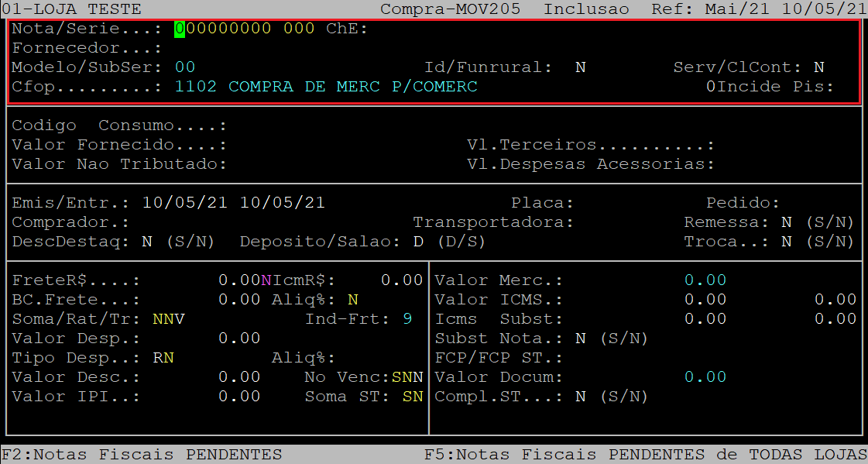Screen dimensions: 868x464
Task: Click the Nota/Serie number field
Action: (x=223, y=29)
